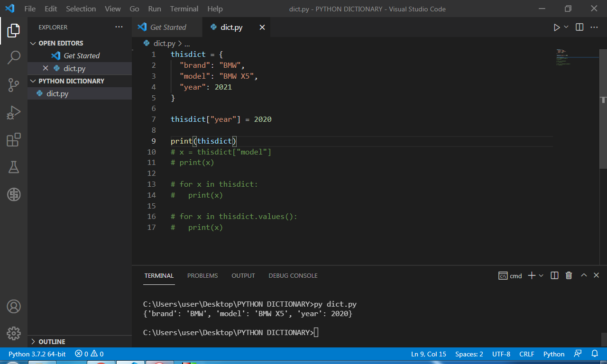This screenshot has width=607, height=364.
Task: Select dict.py in Open Editors list
Action: coord(80,68)
